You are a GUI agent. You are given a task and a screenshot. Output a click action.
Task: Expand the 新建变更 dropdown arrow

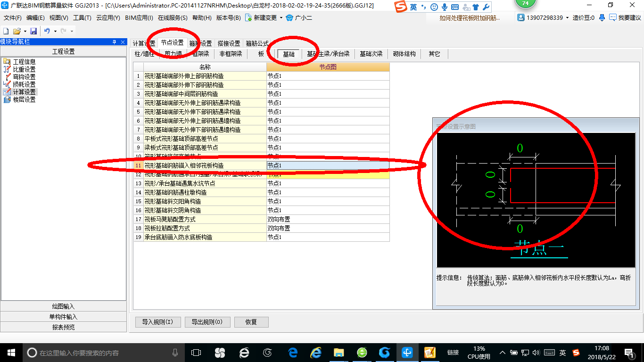pos(281,18)
